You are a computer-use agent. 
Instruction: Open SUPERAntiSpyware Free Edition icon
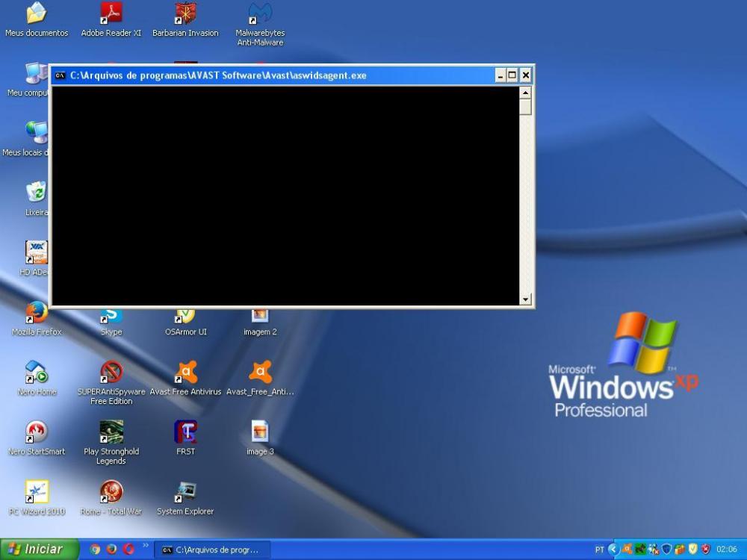(111, 373)
